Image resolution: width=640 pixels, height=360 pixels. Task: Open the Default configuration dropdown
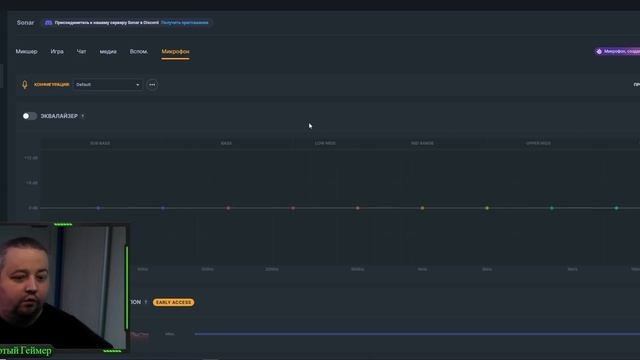(108, 84)
